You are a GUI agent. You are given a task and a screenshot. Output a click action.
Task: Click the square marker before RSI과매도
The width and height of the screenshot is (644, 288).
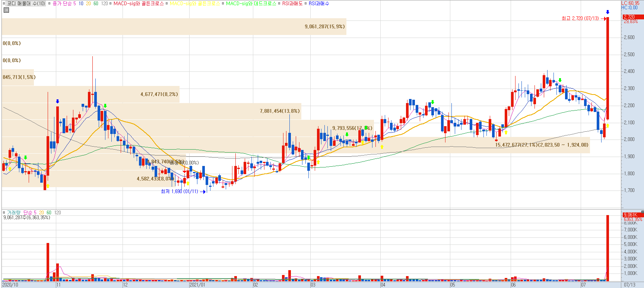tap(279, 4)
